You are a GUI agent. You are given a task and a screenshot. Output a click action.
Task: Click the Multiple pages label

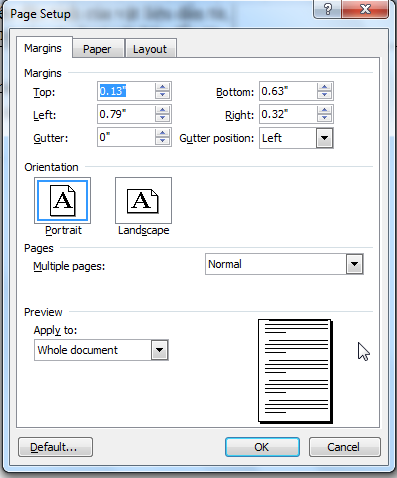[x=69, y=266]
